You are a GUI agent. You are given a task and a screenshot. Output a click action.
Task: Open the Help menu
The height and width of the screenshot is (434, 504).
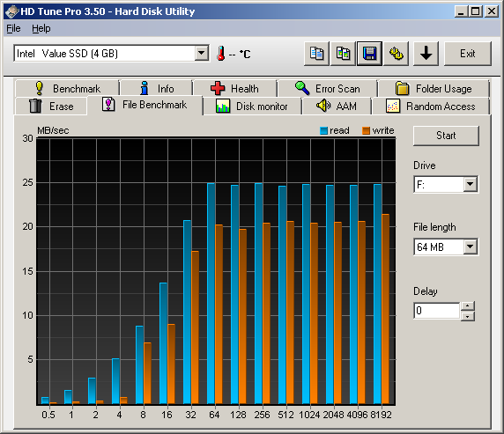[x=41, y=28]
